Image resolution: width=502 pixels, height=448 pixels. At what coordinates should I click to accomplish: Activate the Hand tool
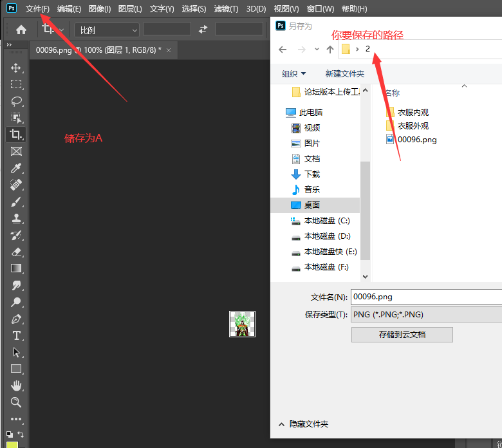pyautogui.click(x=16, y=386)
